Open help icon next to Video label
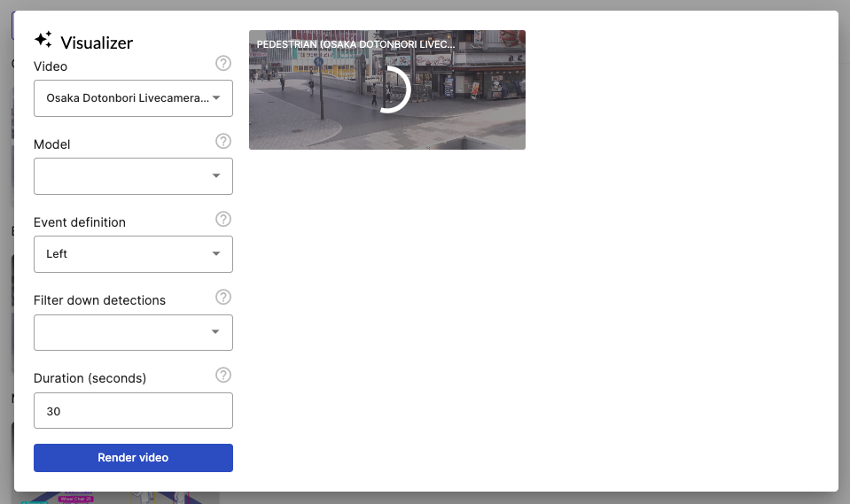The width and height of the screenshot is (850, 504). 223,64
